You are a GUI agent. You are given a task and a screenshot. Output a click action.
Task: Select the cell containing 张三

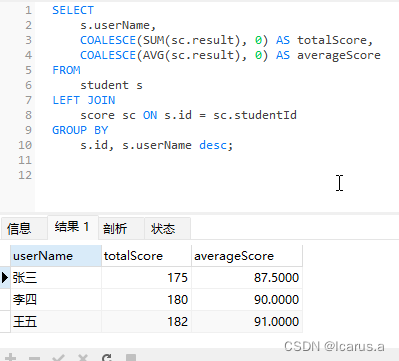tap(56, 278)
